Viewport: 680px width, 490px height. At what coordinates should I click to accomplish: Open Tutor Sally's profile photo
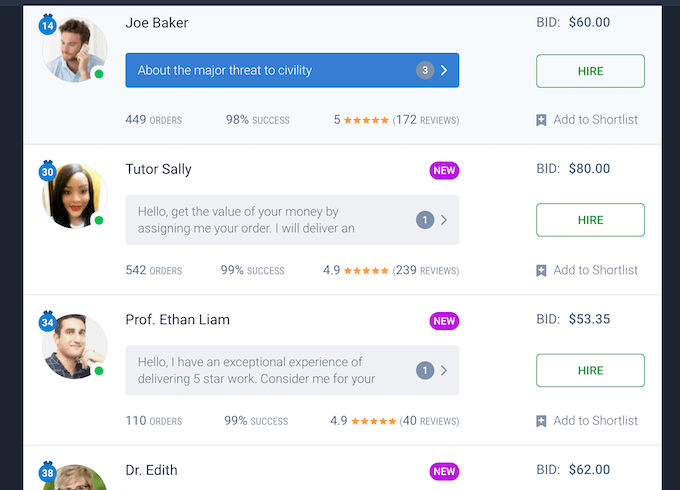(74, 197)
